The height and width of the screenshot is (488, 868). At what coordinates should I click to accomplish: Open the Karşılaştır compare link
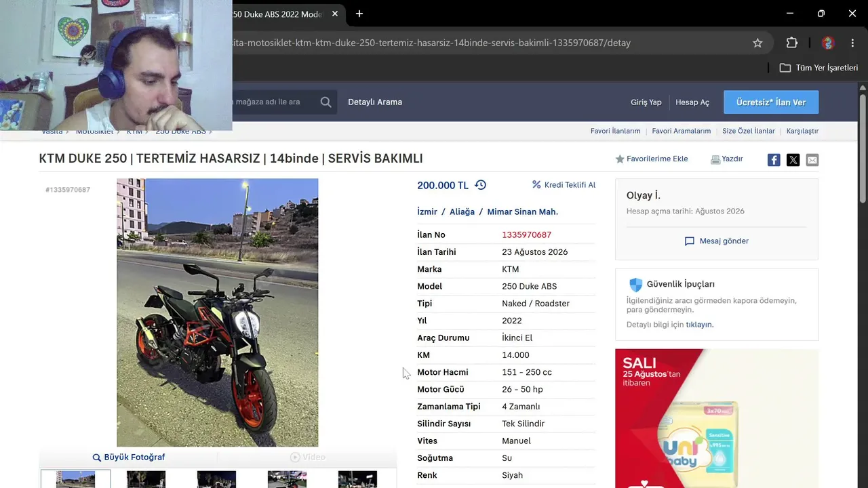point(802,131)
